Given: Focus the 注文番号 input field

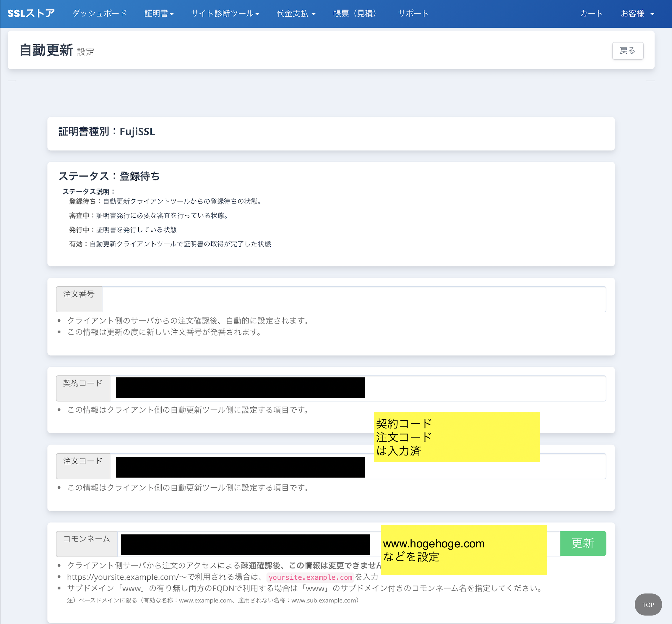Looking at the screenshot, I should click(354, 299).
